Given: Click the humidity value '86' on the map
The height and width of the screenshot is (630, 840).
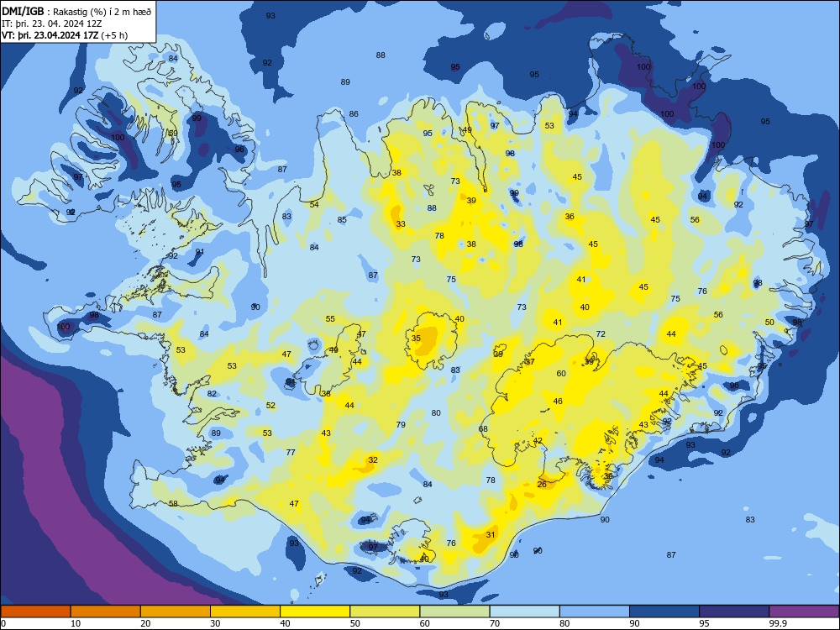Looking at the screenshot, I should [x=354, y=113].
